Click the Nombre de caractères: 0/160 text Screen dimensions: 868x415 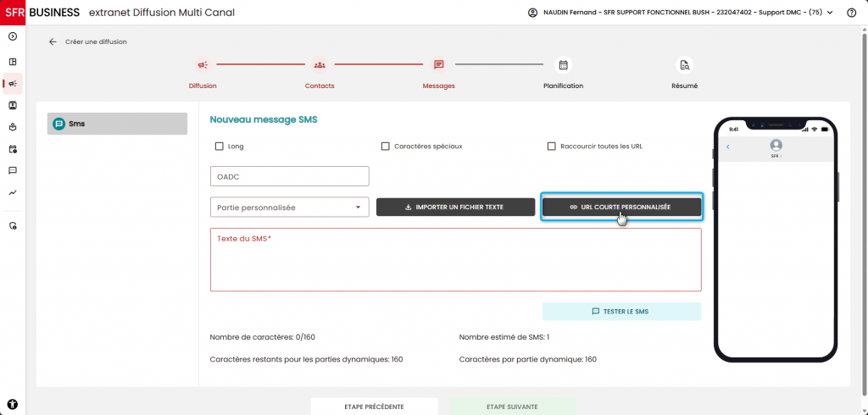(x=263, y=337)
